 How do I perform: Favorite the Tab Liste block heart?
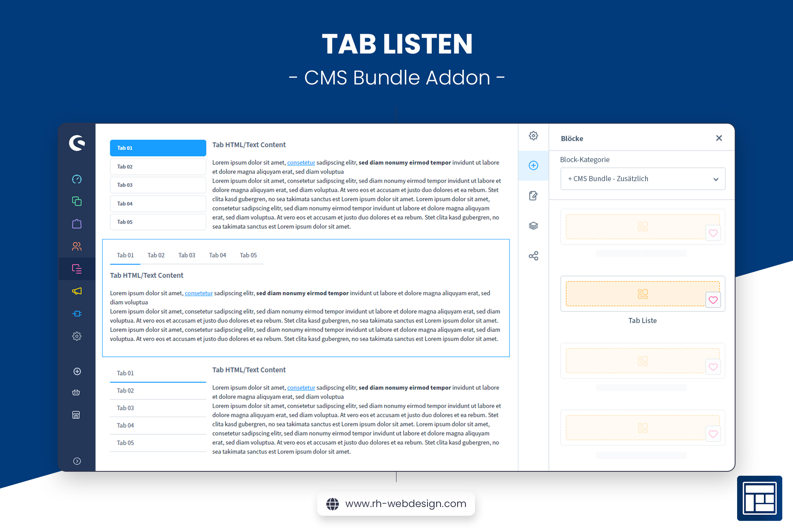click(713, 300)
